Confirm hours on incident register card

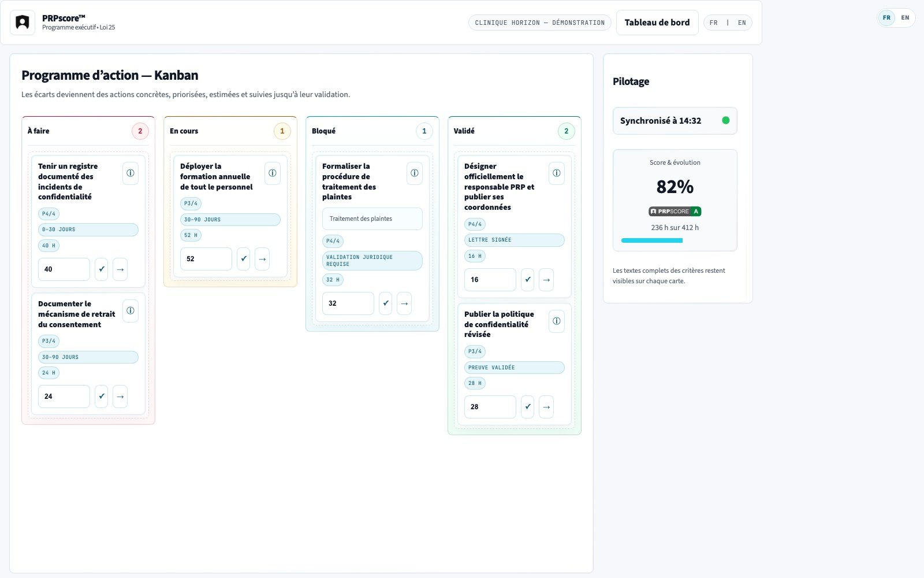pyautogui.click(x=102, y=269)
